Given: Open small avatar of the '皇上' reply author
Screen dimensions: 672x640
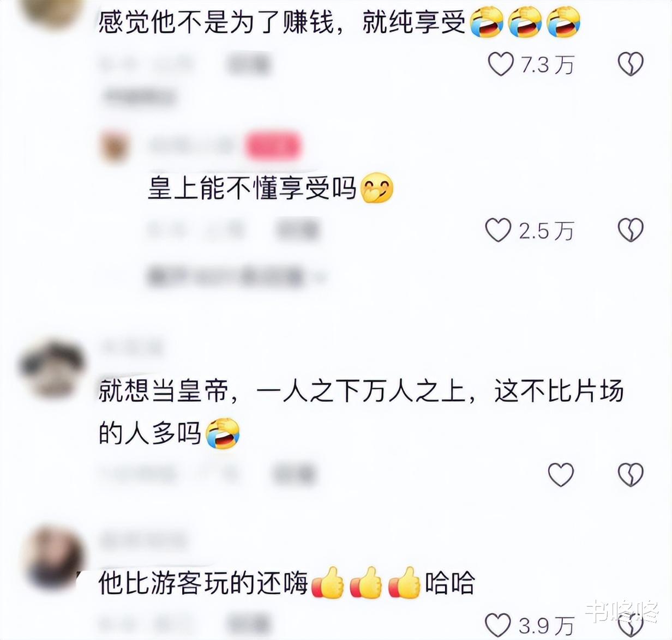Looking at the screenshot, I should [115, 147].
